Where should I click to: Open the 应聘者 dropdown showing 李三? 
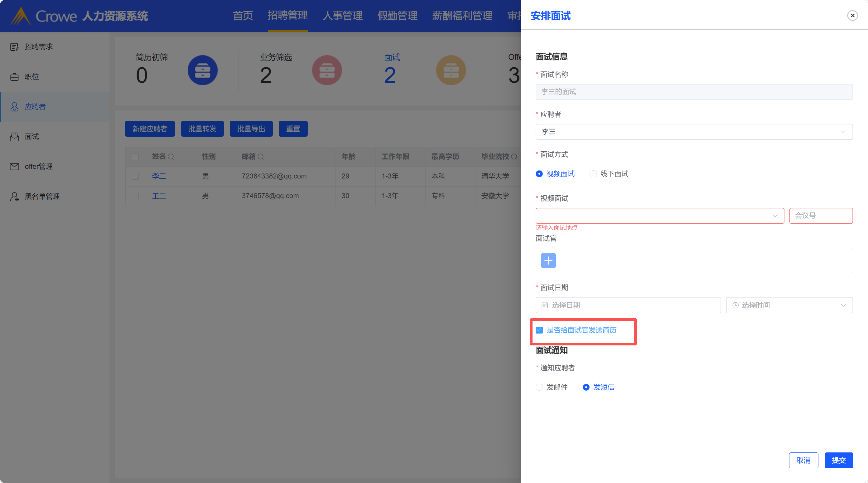tap(694, 132)
